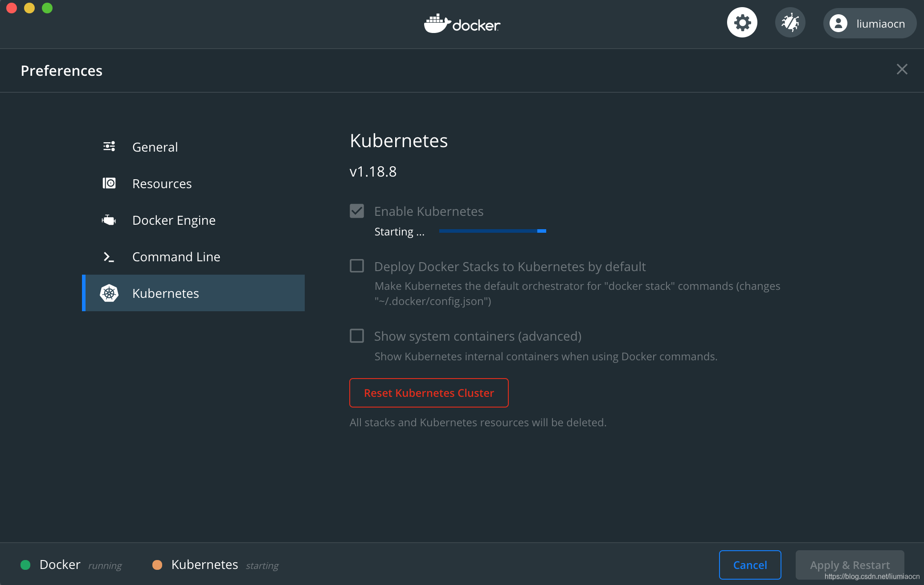Click the Preferences title

click(61, 70)
